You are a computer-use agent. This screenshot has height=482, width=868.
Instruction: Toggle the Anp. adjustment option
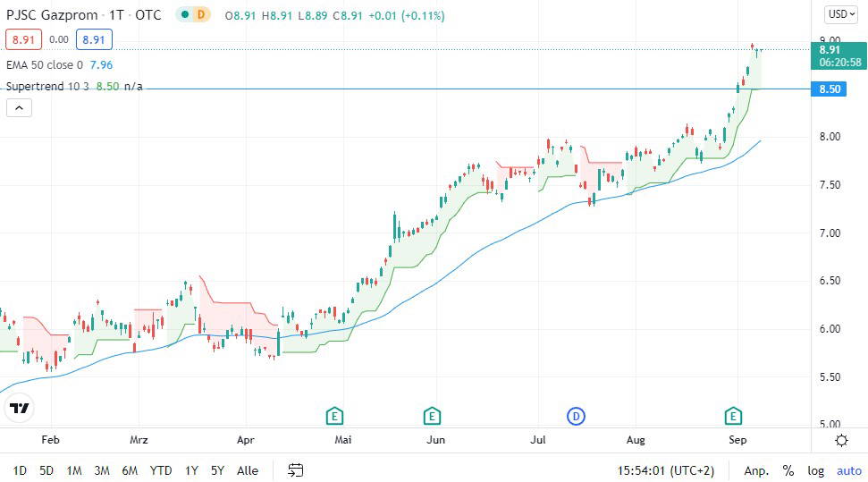(756, 470)
